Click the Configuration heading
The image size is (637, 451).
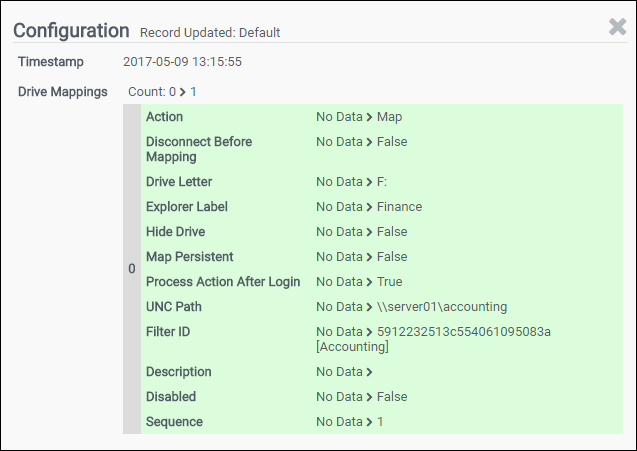coord(71,31)
